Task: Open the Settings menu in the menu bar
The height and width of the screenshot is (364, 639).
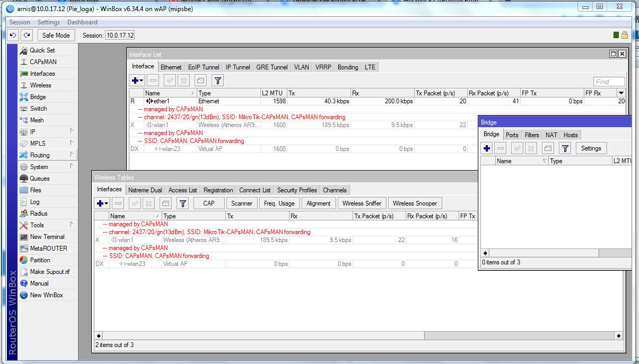Action: 48,22
